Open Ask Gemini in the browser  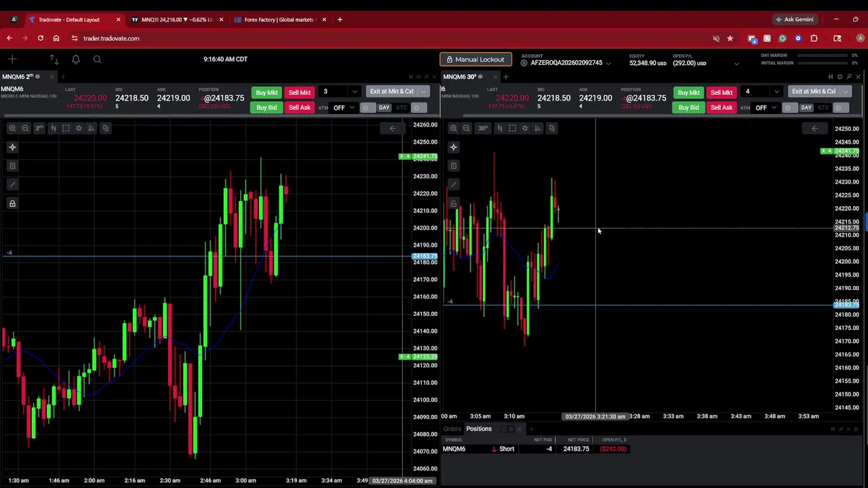(794, 20)
